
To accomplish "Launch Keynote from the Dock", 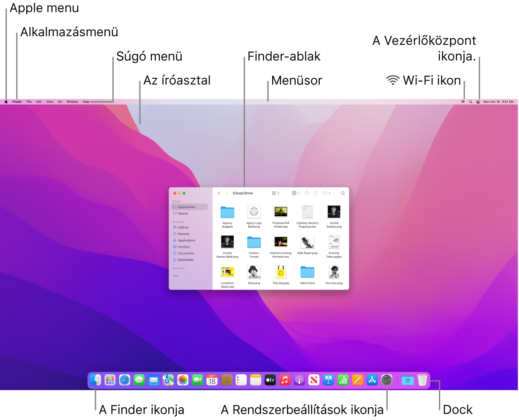I will (329, 380).
